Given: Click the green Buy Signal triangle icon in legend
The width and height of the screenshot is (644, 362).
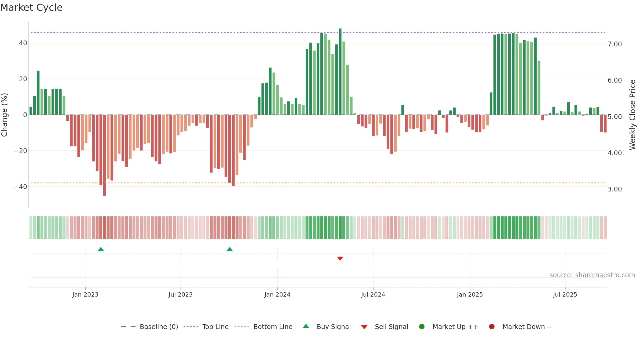Looking at the screenshot, I should (306, 326).
